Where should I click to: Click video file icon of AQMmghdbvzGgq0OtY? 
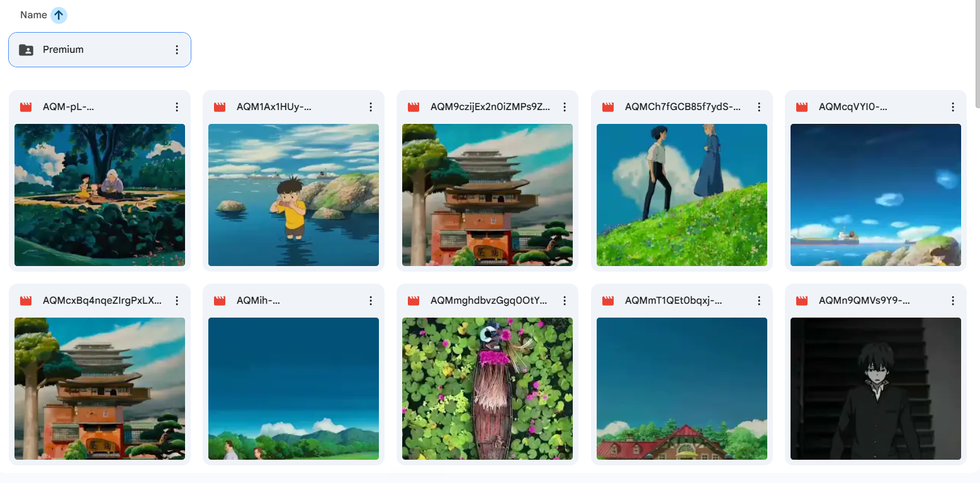[414, 301]
